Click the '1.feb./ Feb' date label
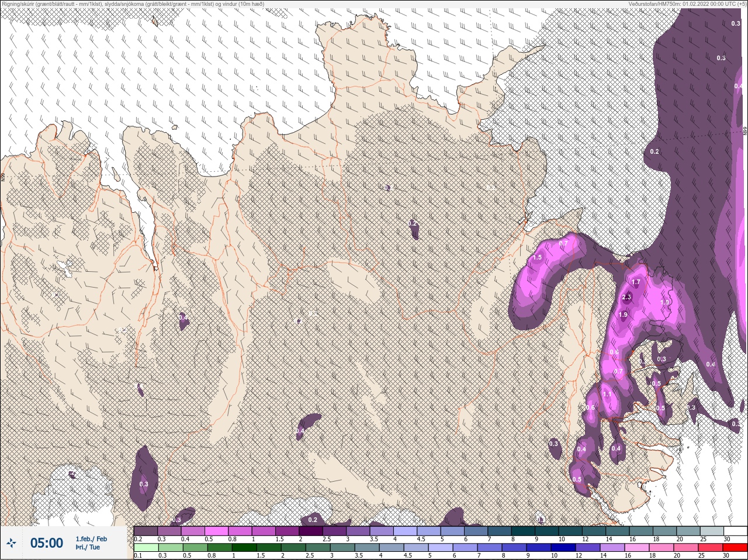Screen dimensions: 748x560 click(91, 539)
